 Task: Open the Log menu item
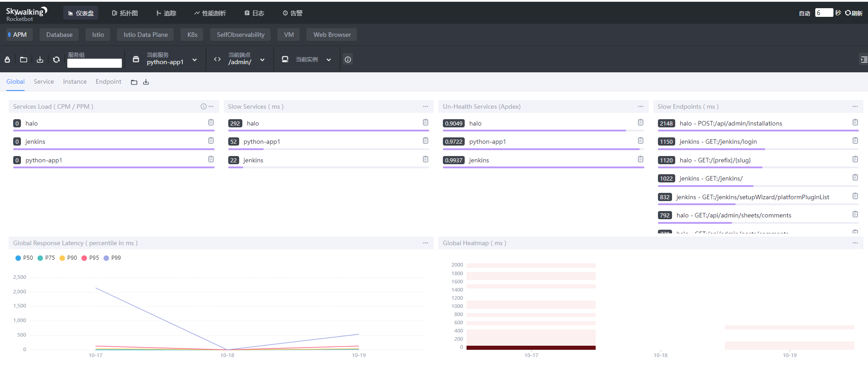[x=254, y=13]
